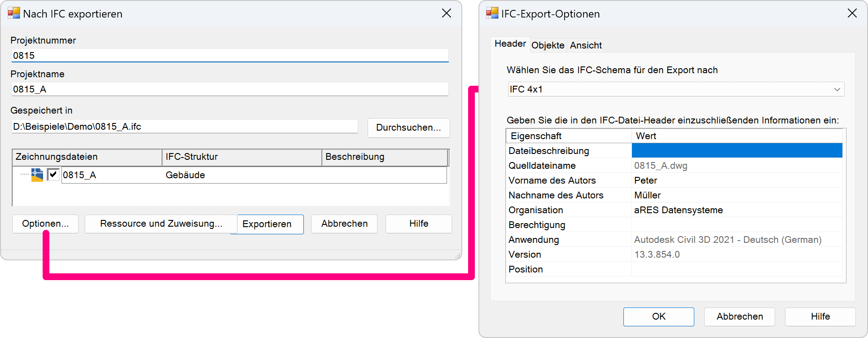Switch to the Objekte tab

point(548,45)
